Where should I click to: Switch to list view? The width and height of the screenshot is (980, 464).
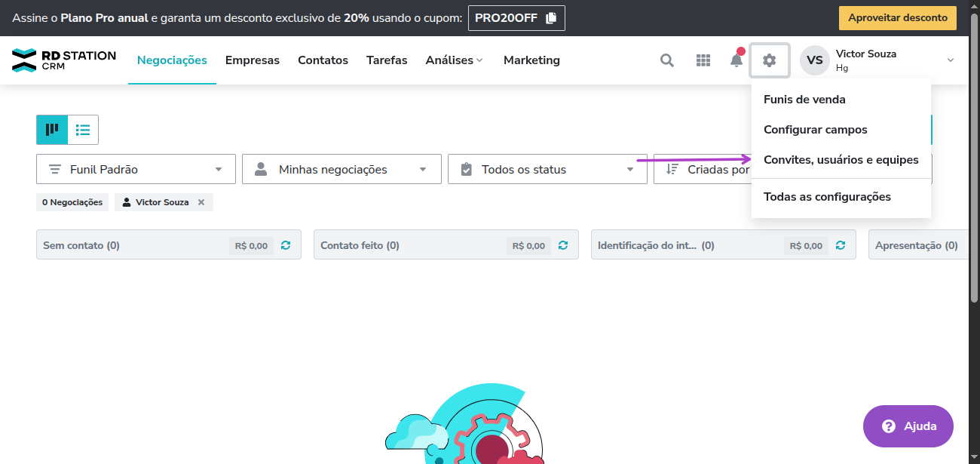pos(83,130)
